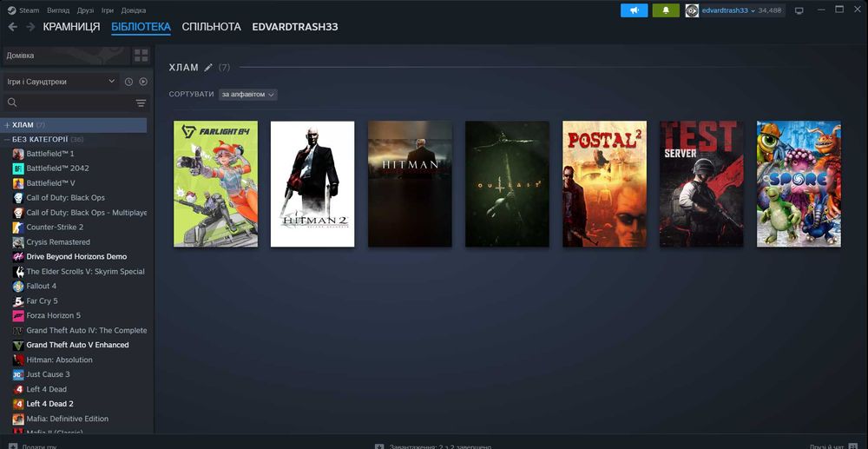Go forward with the right arrow
868x449 pixels.
30,27
